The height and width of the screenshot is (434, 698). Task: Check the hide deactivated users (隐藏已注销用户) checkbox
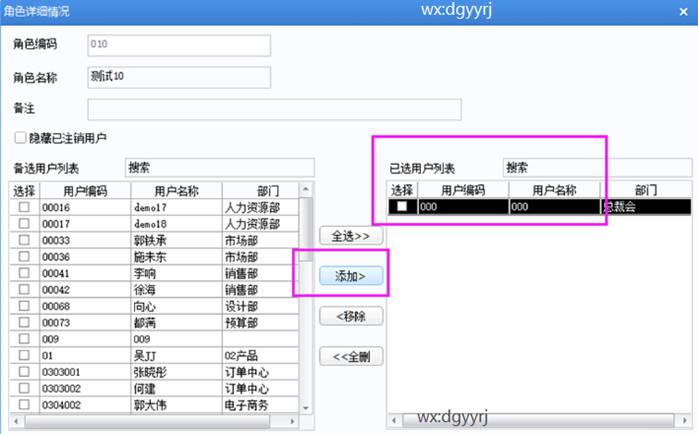tap(20, 137)
